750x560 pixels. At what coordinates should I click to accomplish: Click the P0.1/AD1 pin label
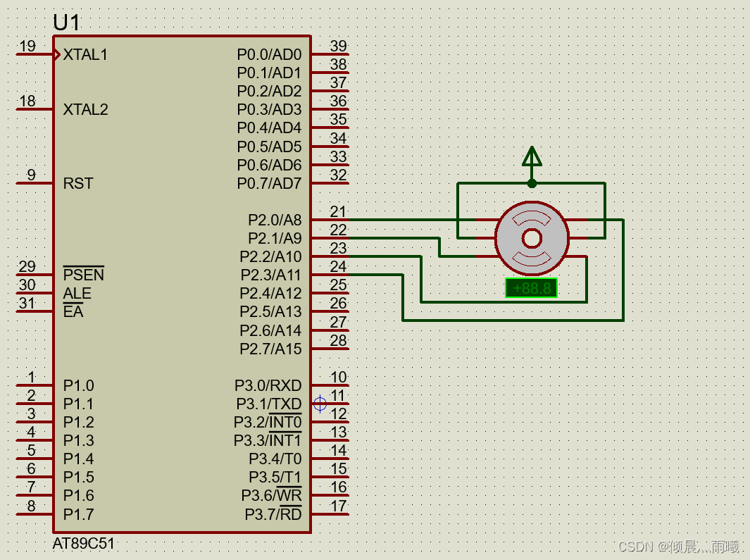tap(269, 73)
